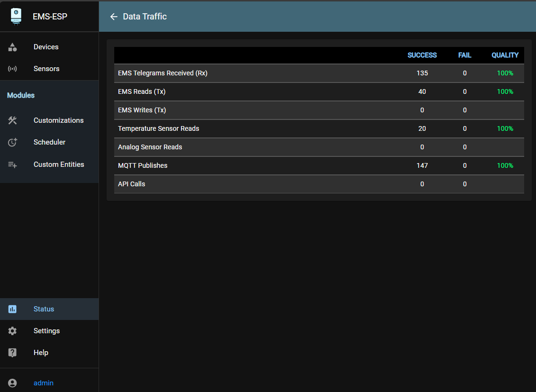Click the Devices shapes icon
The height and width of the screenshot is (392, 536).
12,47
